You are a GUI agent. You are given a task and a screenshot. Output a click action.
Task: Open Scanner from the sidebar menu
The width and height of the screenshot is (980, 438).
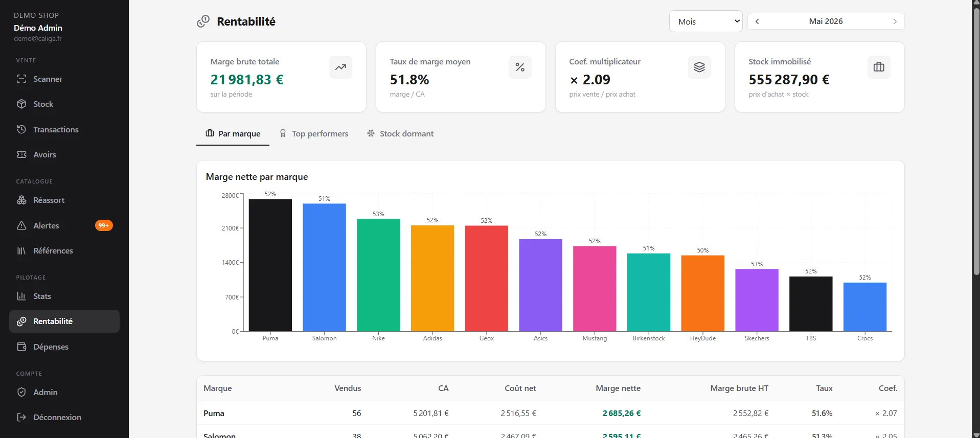(x=64, y=79)
